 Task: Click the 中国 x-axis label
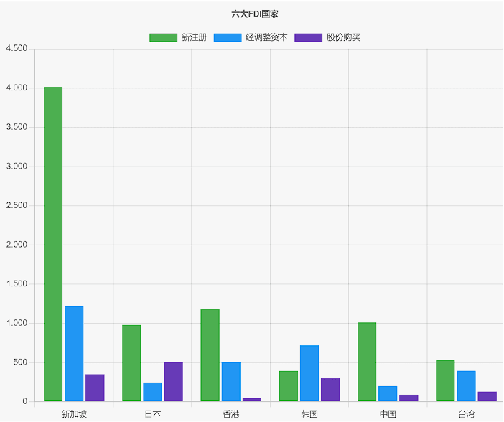(388, 414)
